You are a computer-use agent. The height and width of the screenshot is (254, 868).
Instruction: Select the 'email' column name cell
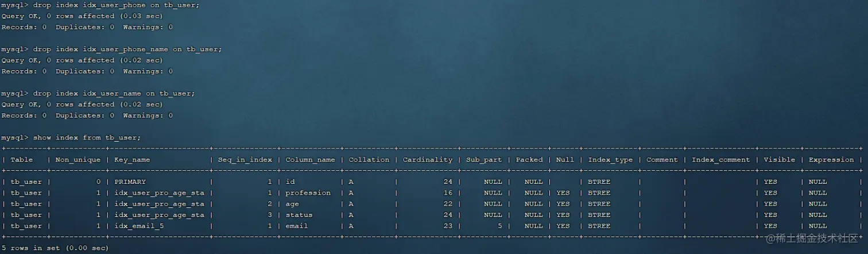[x=297, y=226]
